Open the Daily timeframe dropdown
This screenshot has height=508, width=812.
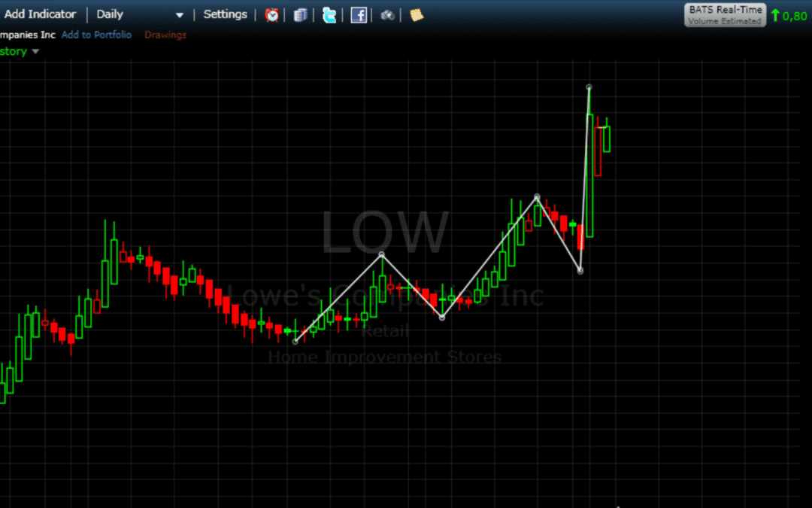click(x=140, y=14)
